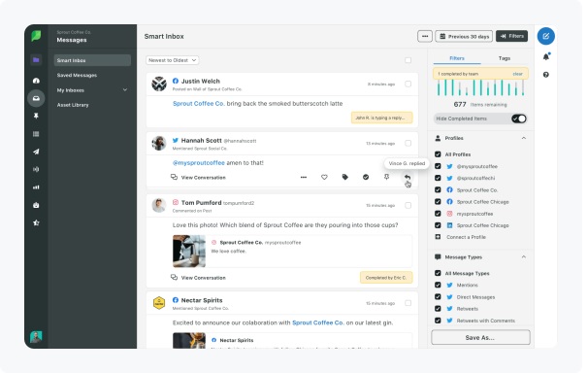Image resolution: width=588 pixels, height=373 pixels.
Task: Click the Sprout green leaf logo
Action: point(36,36)
